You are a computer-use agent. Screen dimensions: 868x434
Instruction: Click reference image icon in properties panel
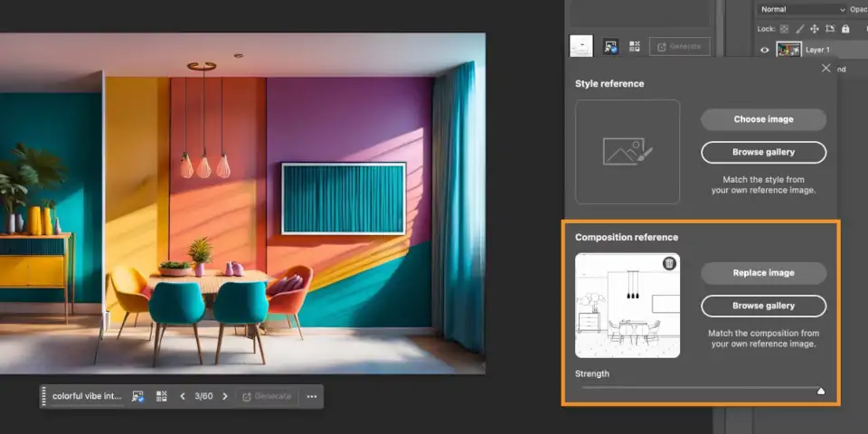611,46
